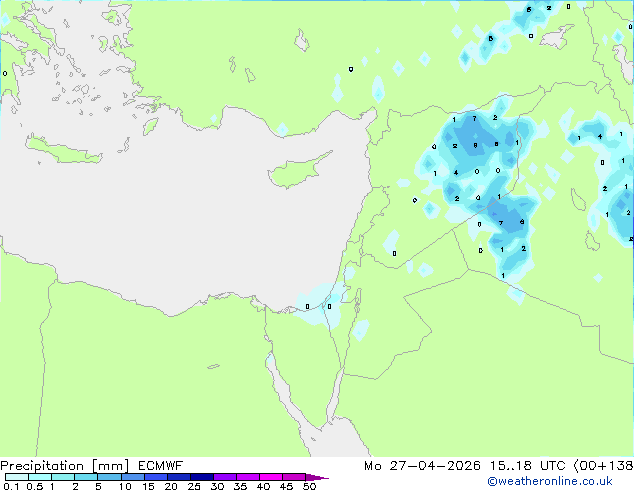The width and height of the screenshot is (634, 490).
Task: Pick the 15–20 mm blue legend segment
Action: (x=156, y=477)
